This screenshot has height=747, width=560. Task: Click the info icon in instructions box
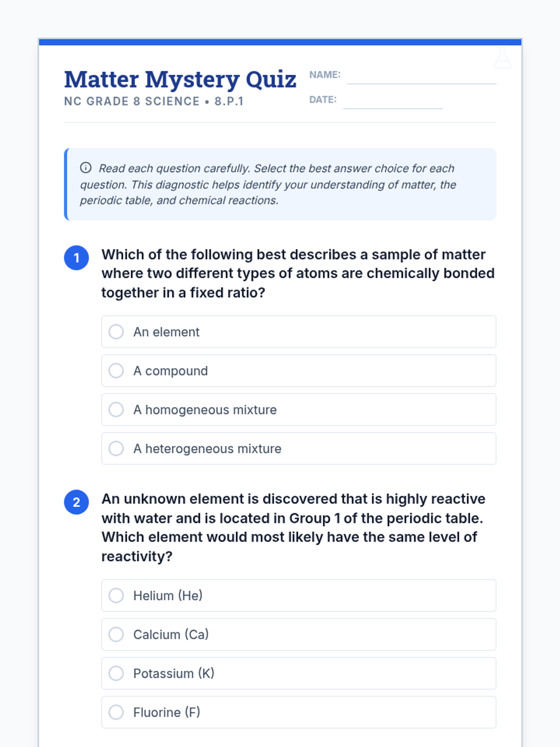(86, 168)
